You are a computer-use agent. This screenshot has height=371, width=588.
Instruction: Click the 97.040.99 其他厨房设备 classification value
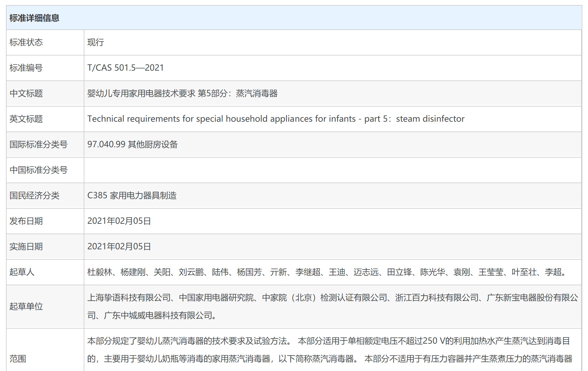tap(132, 145)
